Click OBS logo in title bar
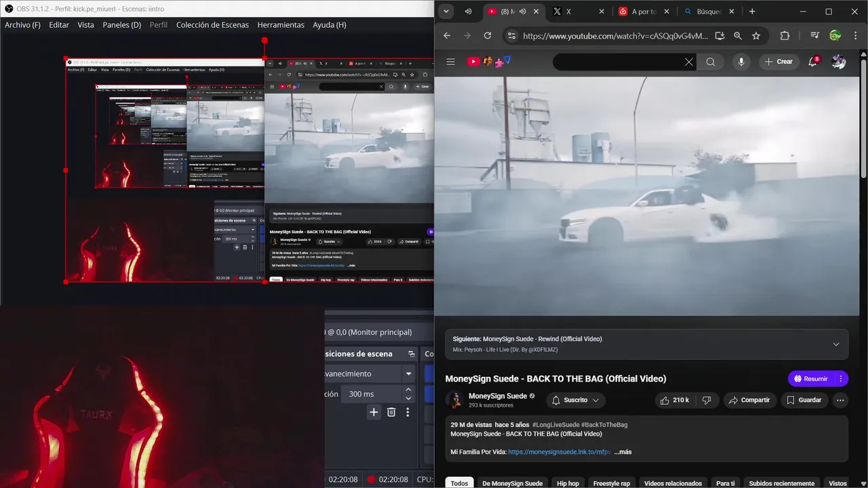Image resolution: width=868 pixels, height=488 pixels. 9,8
